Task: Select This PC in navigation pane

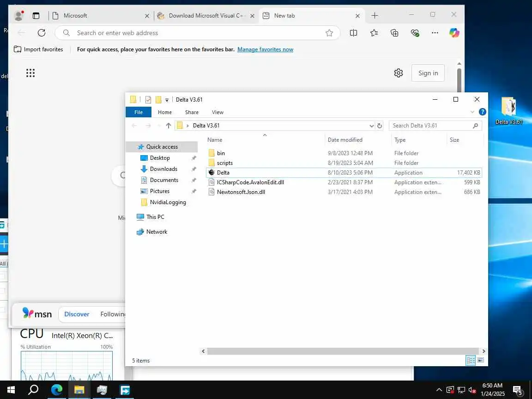Action: (x=155, y=217)
